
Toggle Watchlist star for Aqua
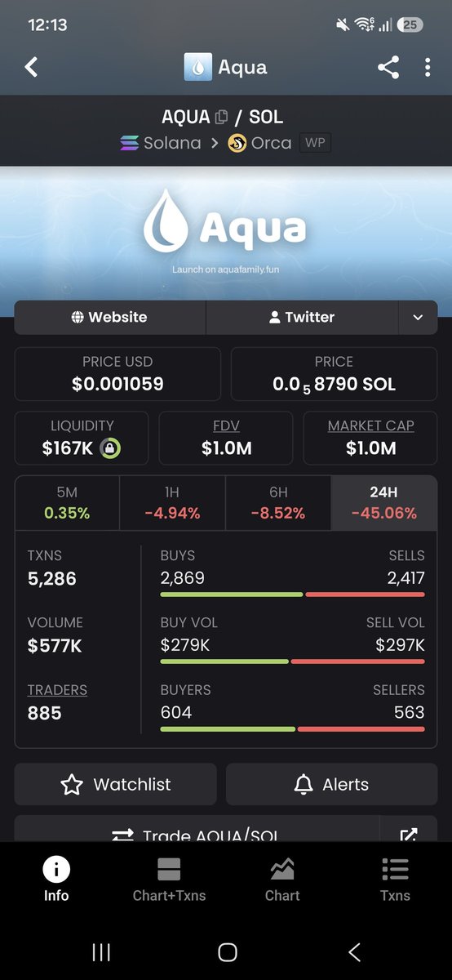[115, 785]
